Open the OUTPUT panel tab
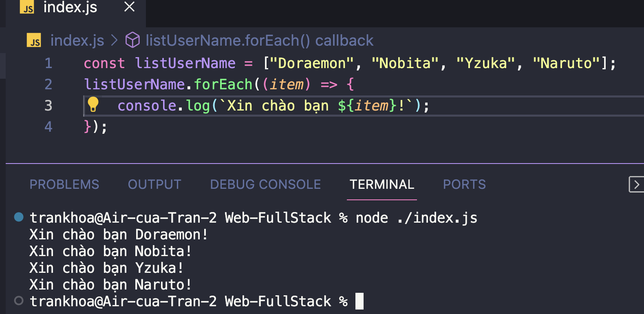Screen dimensions: 644x314 click(154, 184)
